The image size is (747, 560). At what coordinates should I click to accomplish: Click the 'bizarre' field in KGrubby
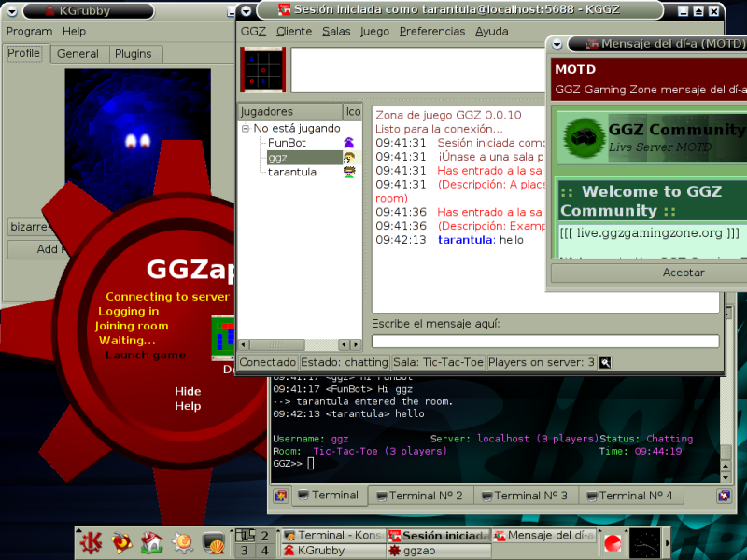click(x=29, y=226)
